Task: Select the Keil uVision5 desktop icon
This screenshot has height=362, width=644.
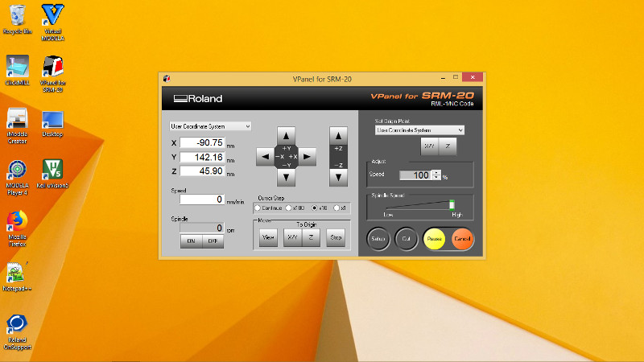Action: tap(52, 174)
